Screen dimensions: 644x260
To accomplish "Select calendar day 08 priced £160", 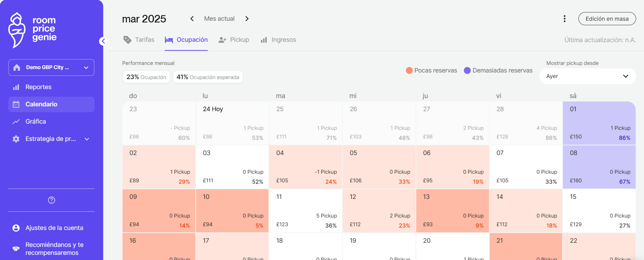I will (x=599, y=167).
